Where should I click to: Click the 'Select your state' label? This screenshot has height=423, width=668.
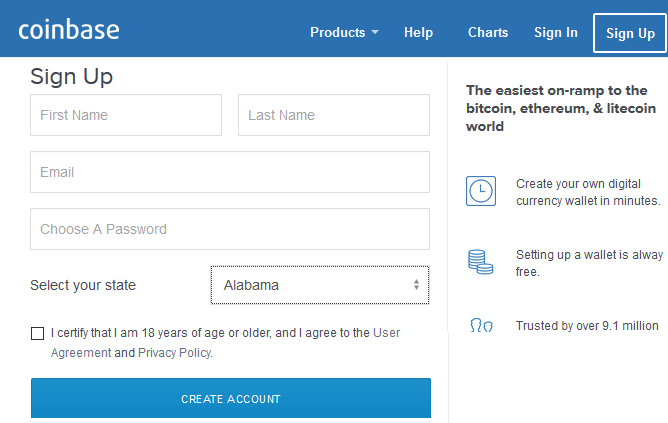(83, 285)
